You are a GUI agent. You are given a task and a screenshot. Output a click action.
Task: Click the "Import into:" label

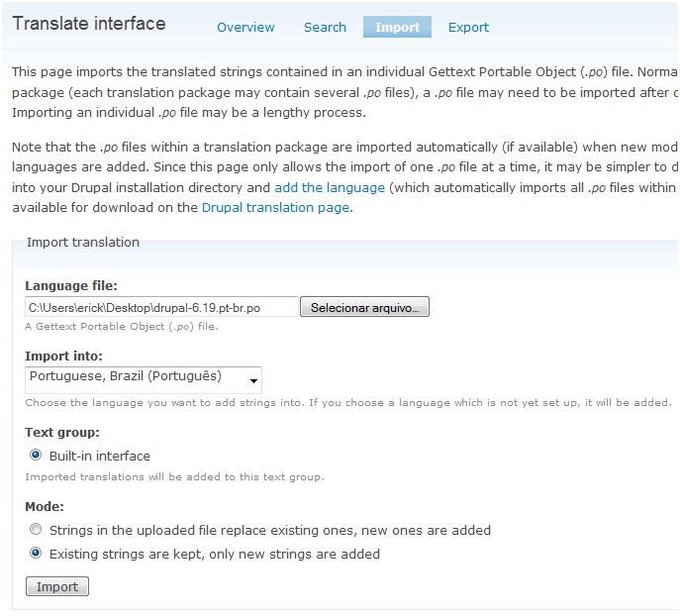[63, 356]
